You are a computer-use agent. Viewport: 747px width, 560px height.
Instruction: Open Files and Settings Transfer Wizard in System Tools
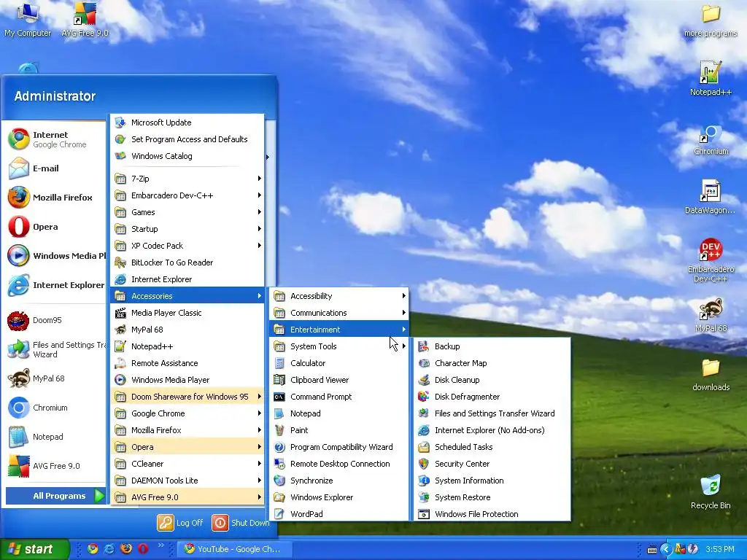492,413
